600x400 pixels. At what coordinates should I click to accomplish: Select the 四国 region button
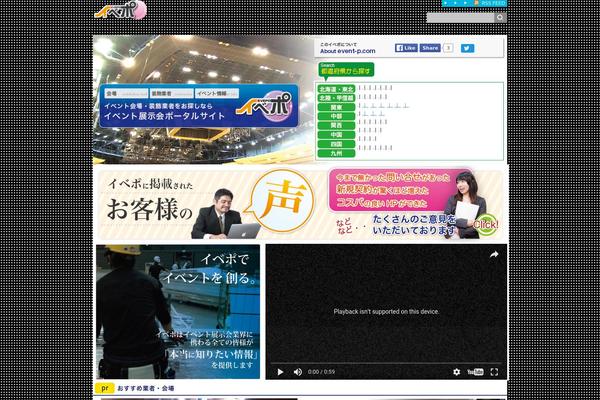336,144
